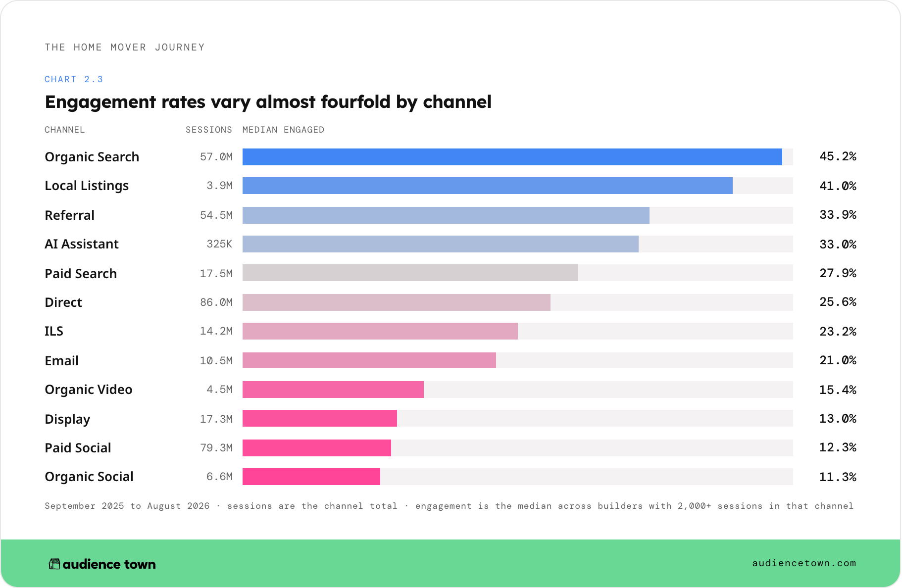Open the audiencetown.com link in footer
The width and height of the screenshot is (902, 588).
pos(804,563)
